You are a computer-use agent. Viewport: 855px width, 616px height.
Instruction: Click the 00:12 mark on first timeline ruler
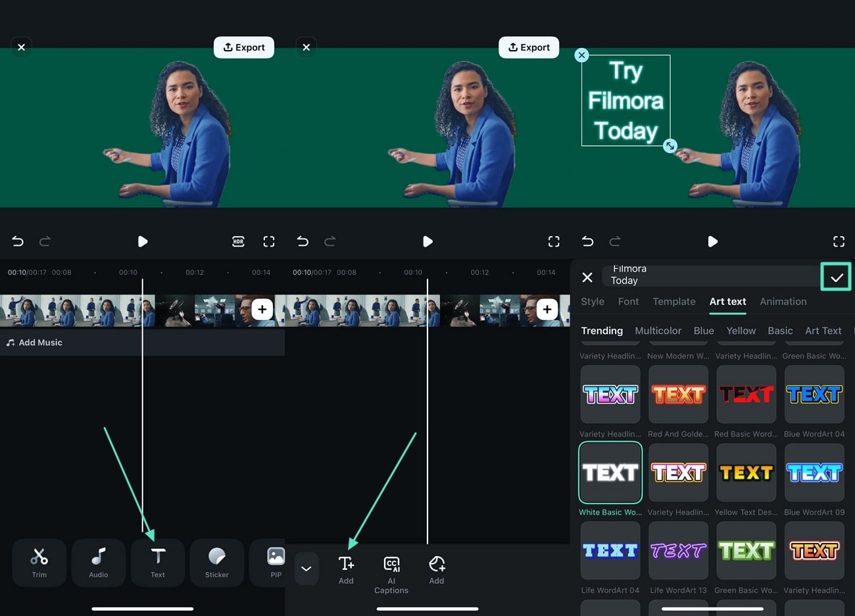pyautogui.click(x=195, y=272)
